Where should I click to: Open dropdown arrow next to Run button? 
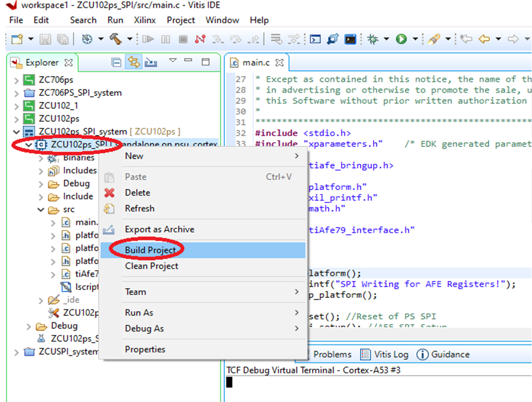(x=415, y=39)
